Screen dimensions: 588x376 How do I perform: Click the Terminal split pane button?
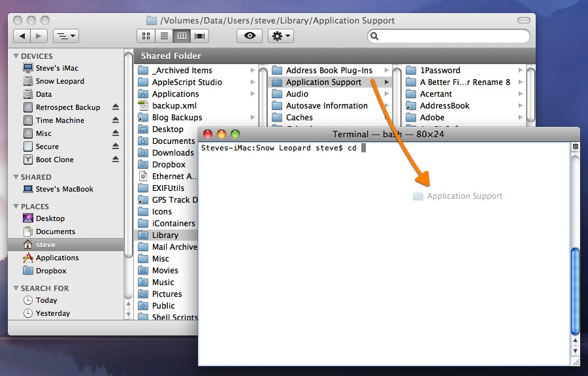click(575, 146)
